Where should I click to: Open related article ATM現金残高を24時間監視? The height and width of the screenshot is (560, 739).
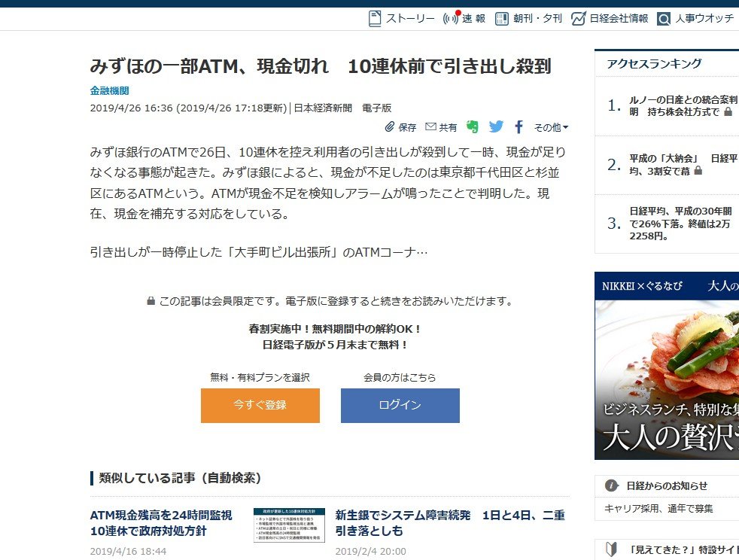pos(161,523)
